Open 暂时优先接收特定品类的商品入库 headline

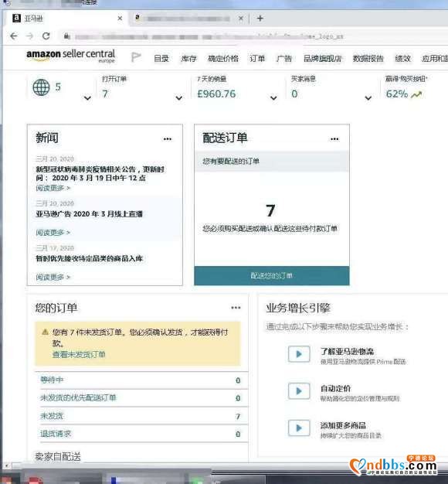[89, 258]
